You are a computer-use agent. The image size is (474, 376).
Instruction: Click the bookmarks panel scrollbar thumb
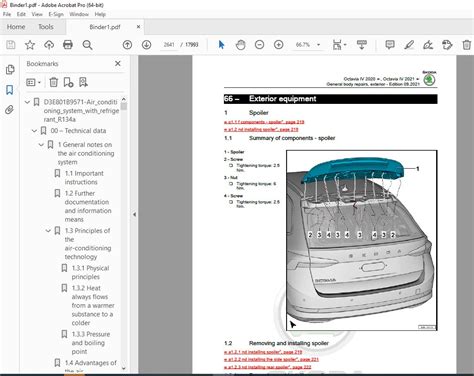point(124,106)
